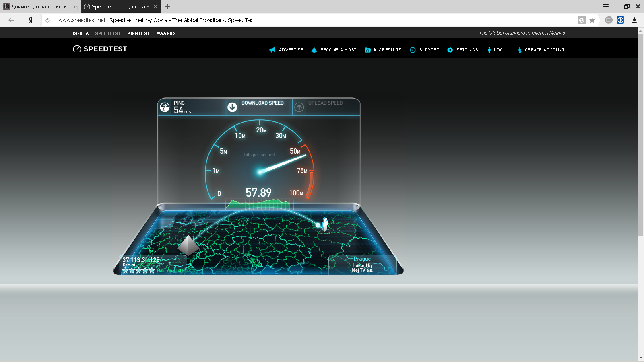Screen dimensions: 644x362
Task: Reload the page with the refresh icon
Action: tap(47, 20)
